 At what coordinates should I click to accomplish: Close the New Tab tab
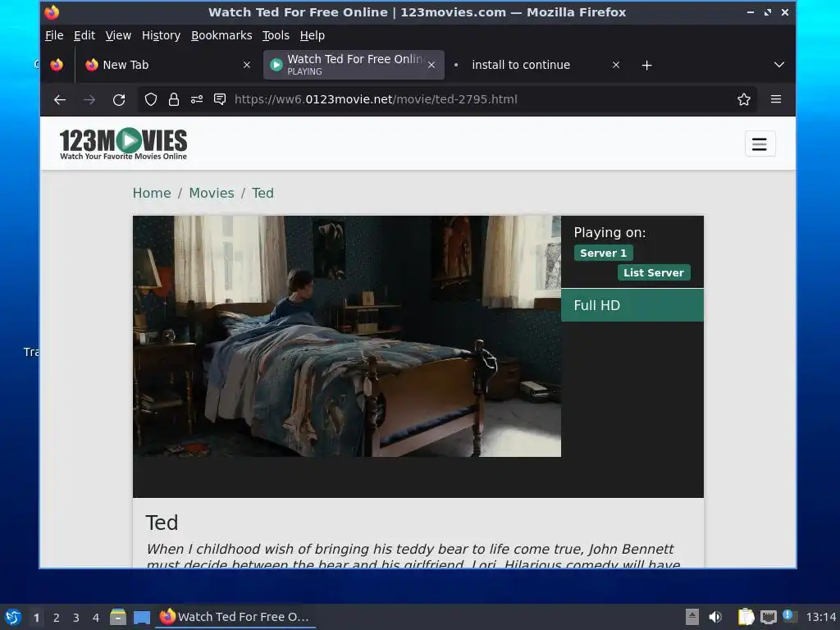coord(246,65)
